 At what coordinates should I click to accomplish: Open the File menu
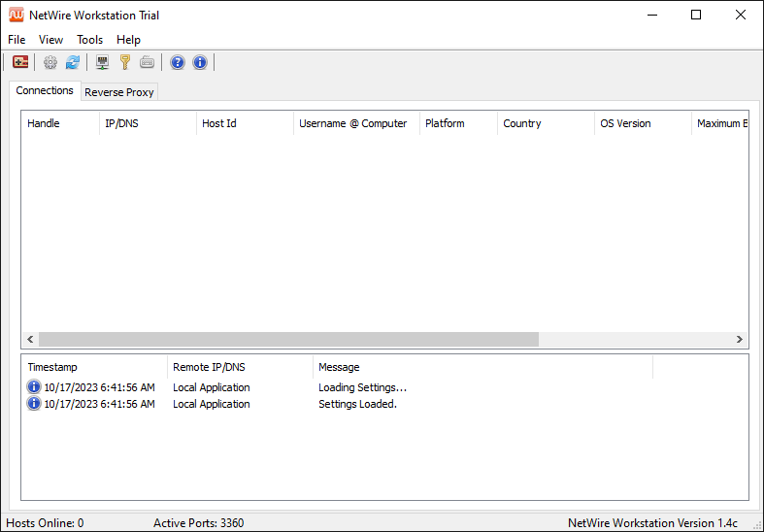point(17,40)
